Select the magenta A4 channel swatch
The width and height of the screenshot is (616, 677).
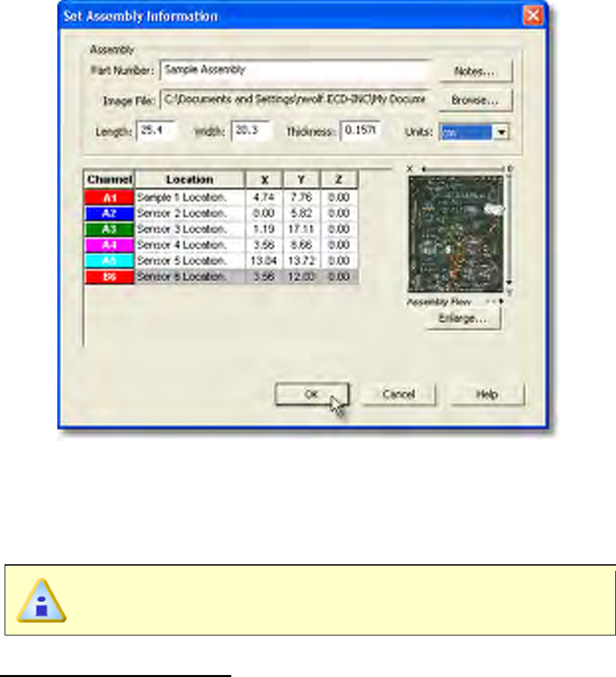pos(109,245)
